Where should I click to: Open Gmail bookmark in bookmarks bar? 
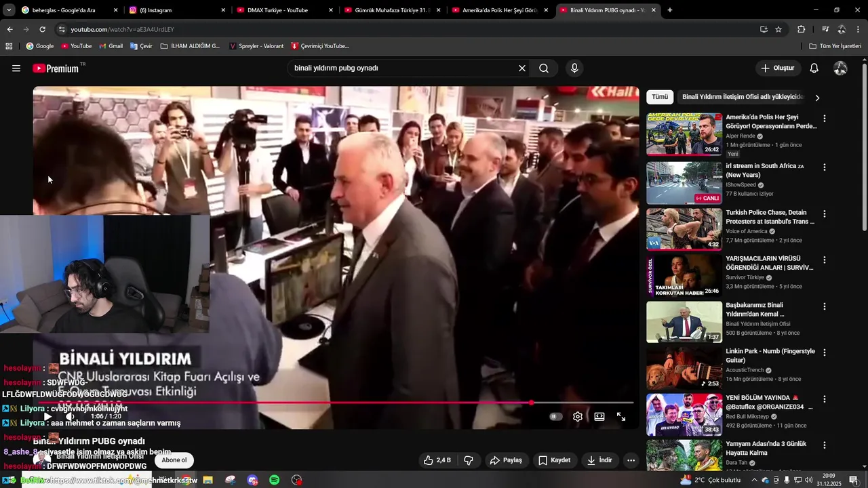point(111,46)
